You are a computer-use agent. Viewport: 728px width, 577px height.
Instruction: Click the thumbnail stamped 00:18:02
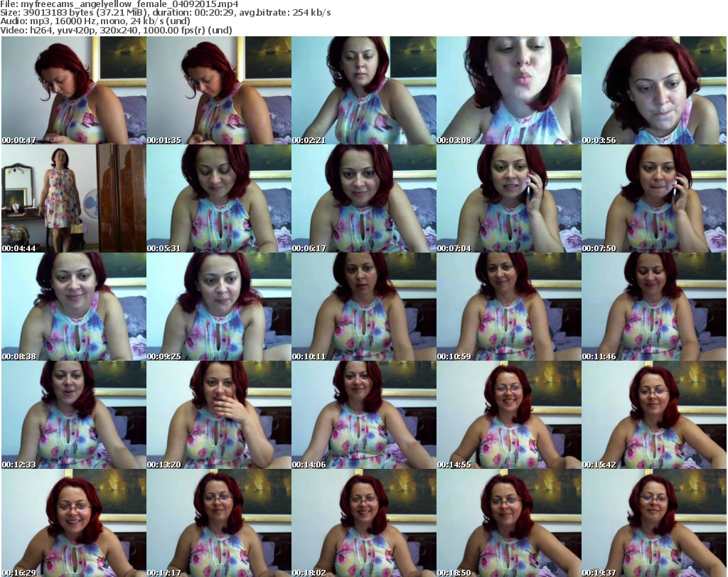coord(364,523)
